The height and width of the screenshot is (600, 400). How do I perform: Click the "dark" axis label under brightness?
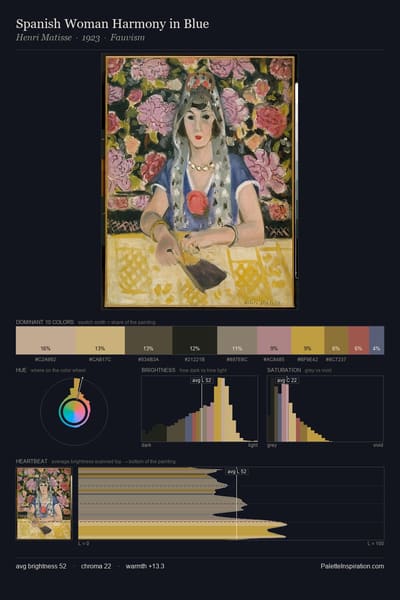pos(146,445)
